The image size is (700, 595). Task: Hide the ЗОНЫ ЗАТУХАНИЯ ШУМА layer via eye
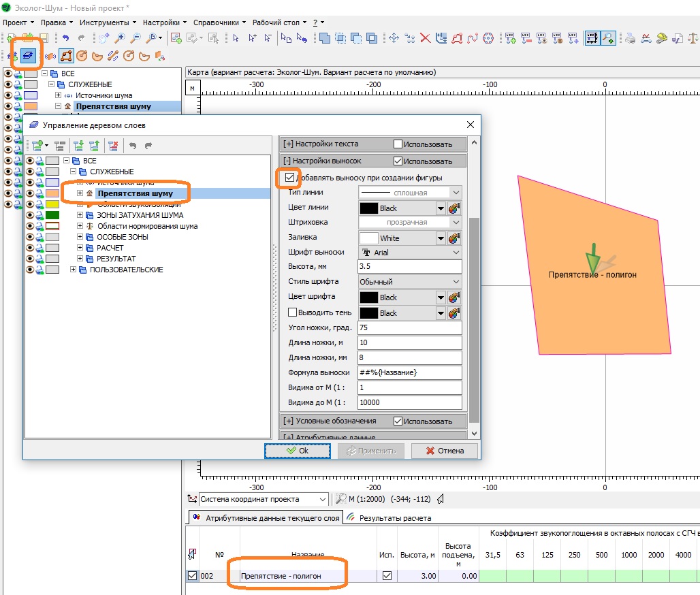pyautogui.click(x=30, y=215)
